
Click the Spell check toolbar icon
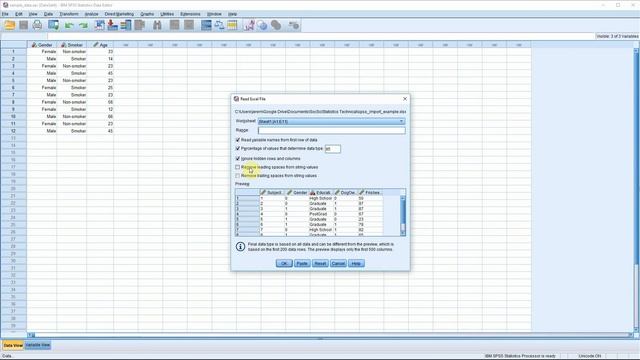pyautogui.click(x=293, y=25)
